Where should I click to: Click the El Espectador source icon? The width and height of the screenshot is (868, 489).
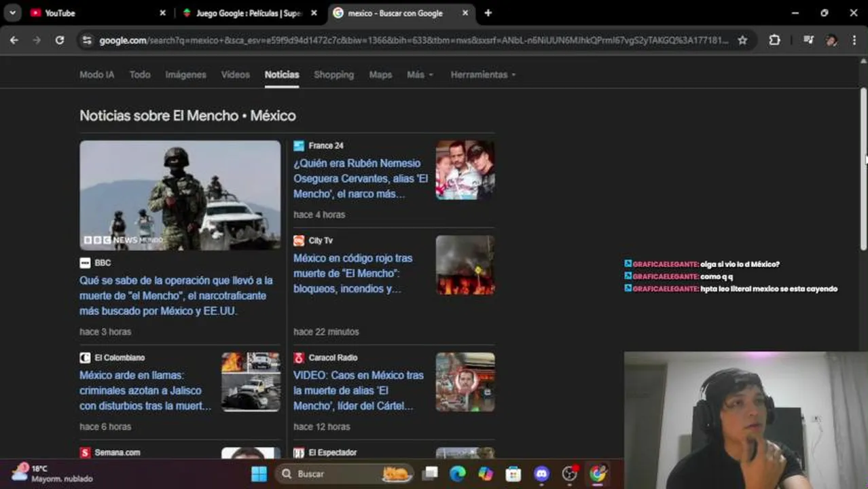click(299, 453)
